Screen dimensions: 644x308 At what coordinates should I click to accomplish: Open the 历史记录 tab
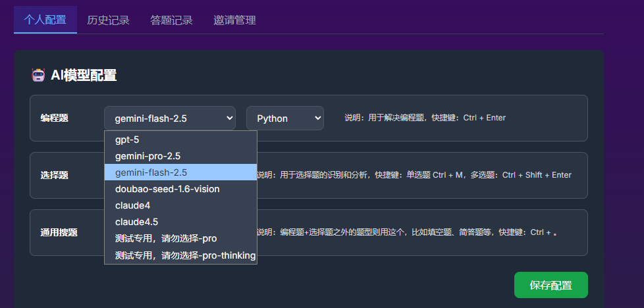tap(109, 20)
